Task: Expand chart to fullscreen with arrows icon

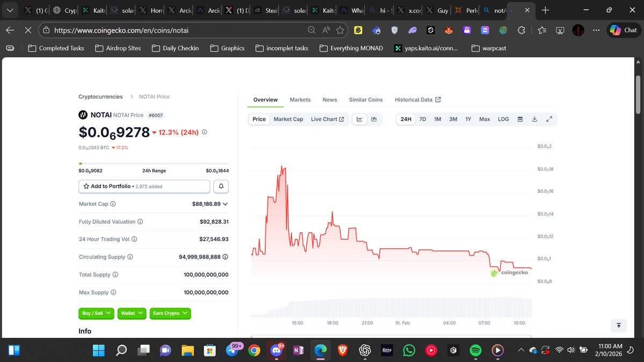Action: point(549,119)
